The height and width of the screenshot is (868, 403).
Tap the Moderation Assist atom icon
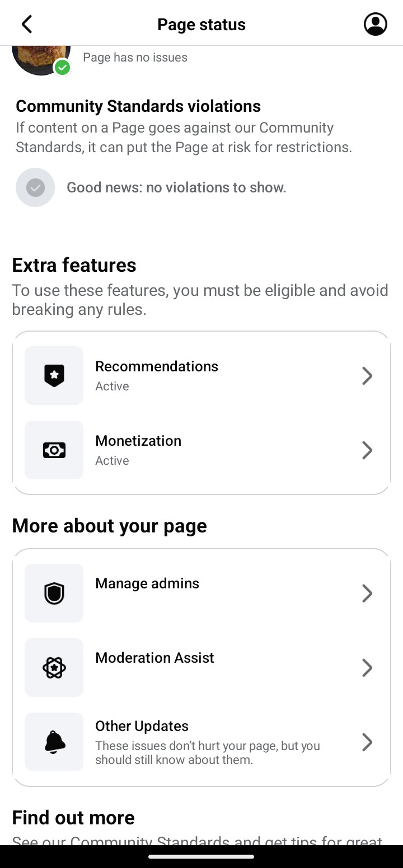[54, 668]
